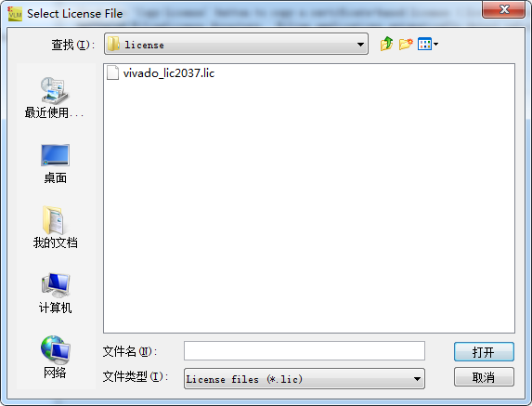Expand the license folder dropdown
This screenshot has height=406, width=532.
pyautogui.click(x=360, y=45)
